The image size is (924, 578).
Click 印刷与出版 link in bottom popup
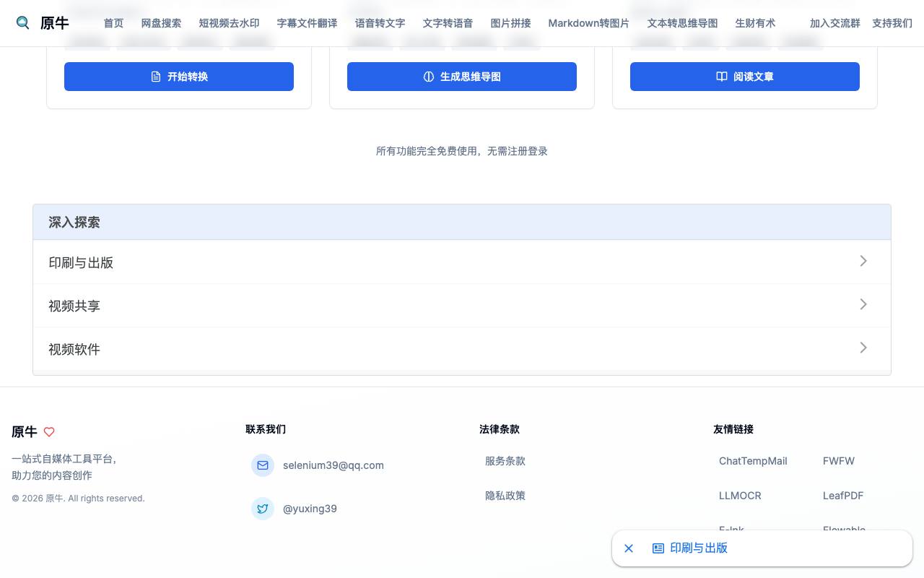(x=699, y=548)
